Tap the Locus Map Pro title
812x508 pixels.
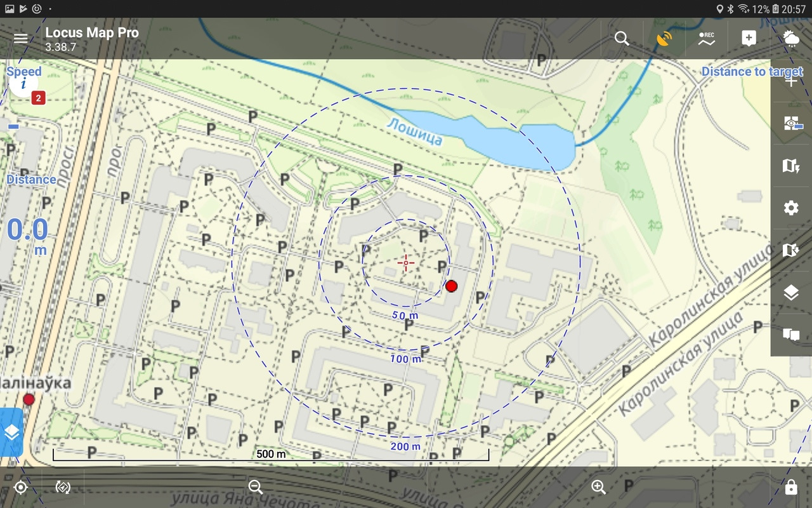point(92,33)
